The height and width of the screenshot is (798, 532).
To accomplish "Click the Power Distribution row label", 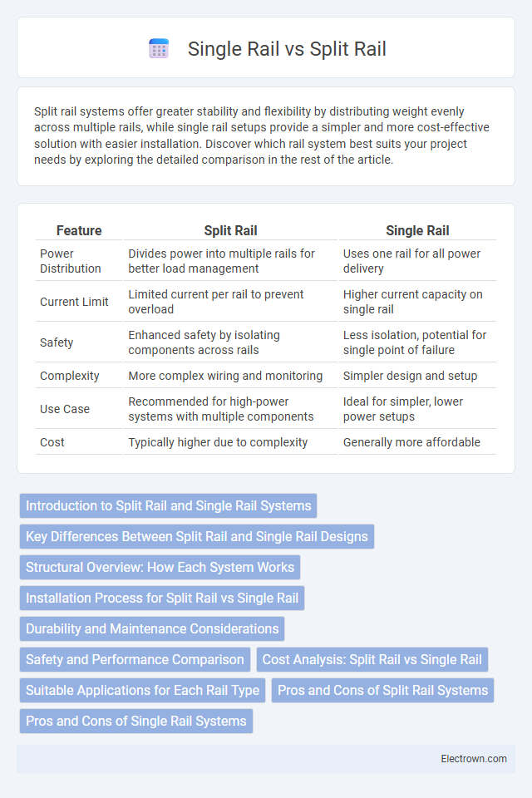I will [71, 260].
